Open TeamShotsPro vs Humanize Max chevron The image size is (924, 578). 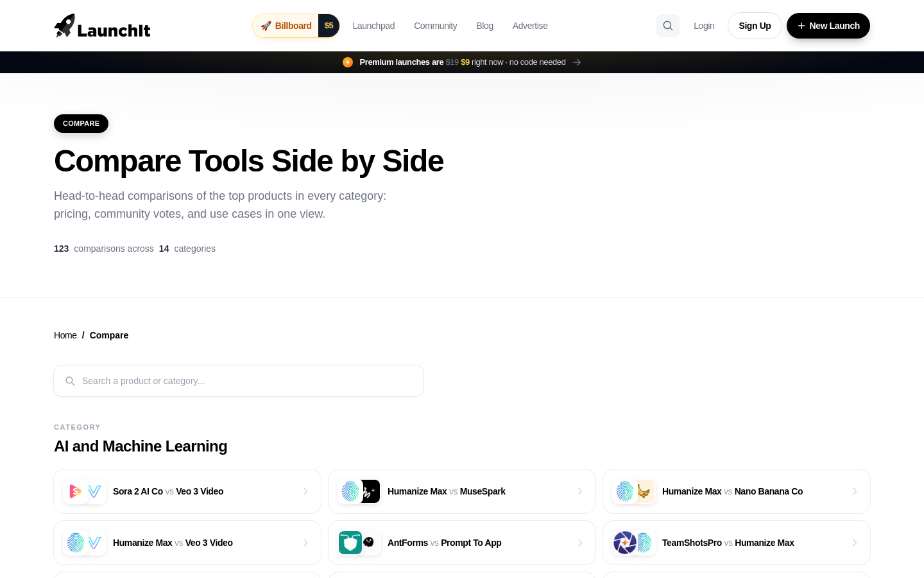(x=855, y=543)
